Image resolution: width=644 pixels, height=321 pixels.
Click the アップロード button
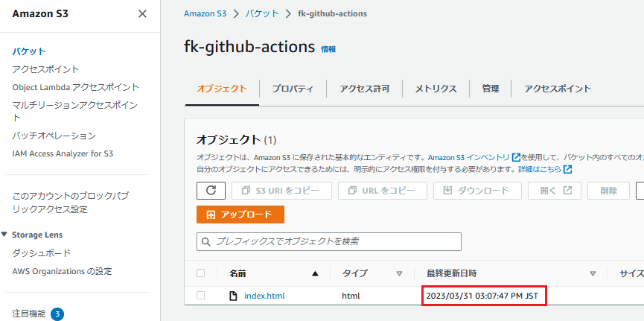(x=240, y=214)
